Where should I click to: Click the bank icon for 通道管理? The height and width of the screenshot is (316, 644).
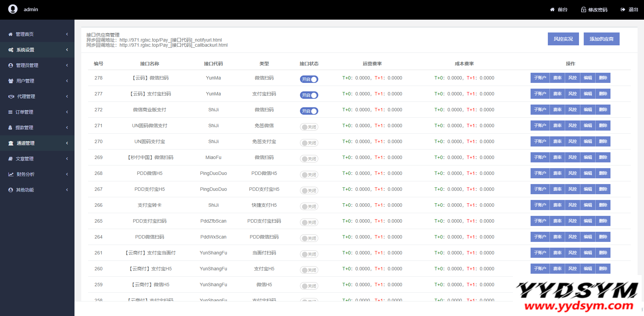click(x=11, y=143)
